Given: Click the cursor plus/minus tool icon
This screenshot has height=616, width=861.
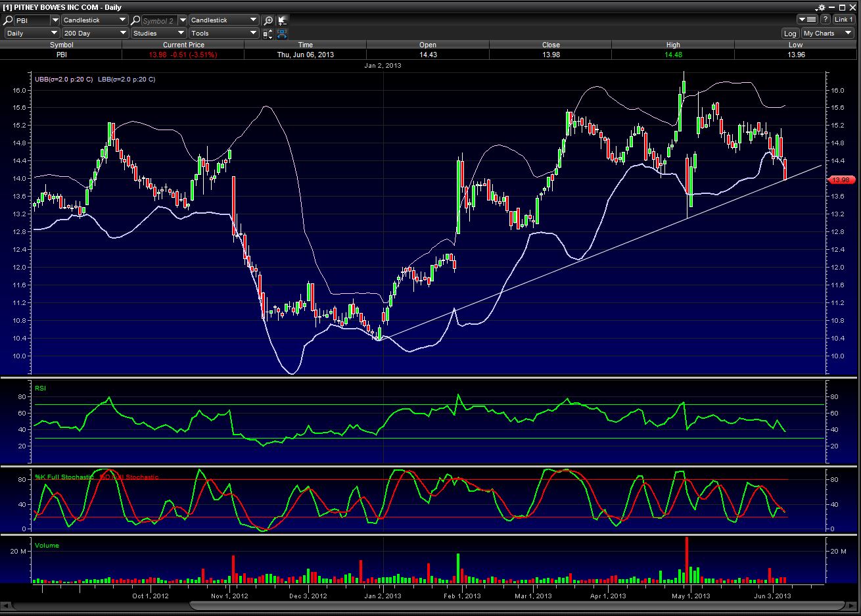Looking at the screenshot, I should (282, 20).
